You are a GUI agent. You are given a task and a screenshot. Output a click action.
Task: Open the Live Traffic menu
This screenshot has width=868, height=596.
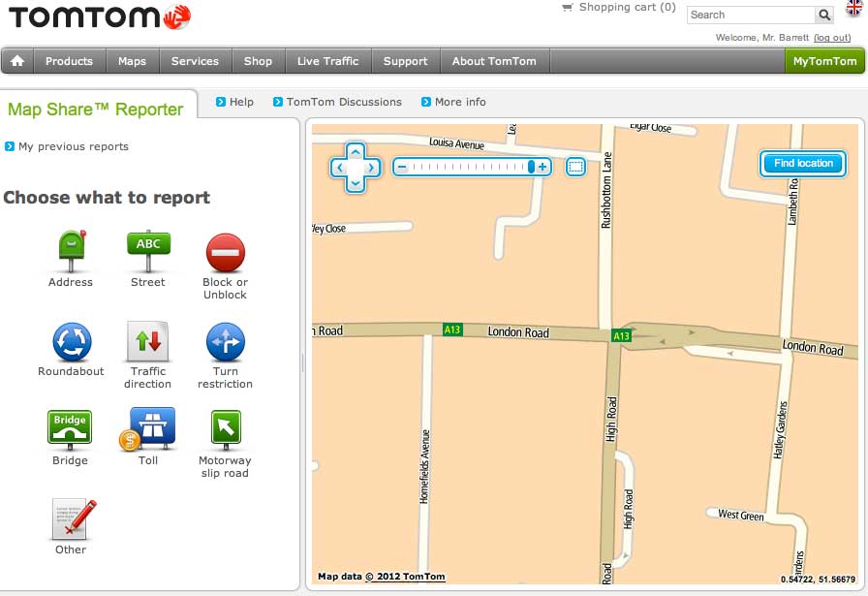328,61
